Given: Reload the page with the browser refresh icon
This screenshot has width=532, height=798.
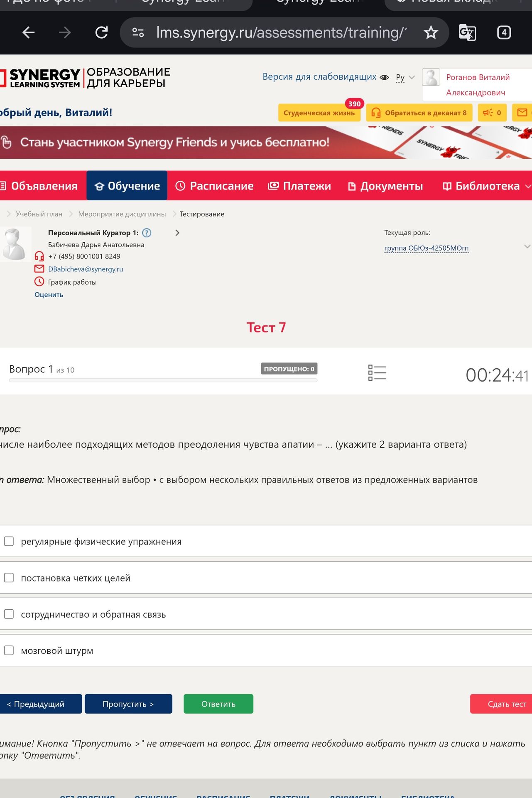Looking at the screenshot, I should point(102,32).
